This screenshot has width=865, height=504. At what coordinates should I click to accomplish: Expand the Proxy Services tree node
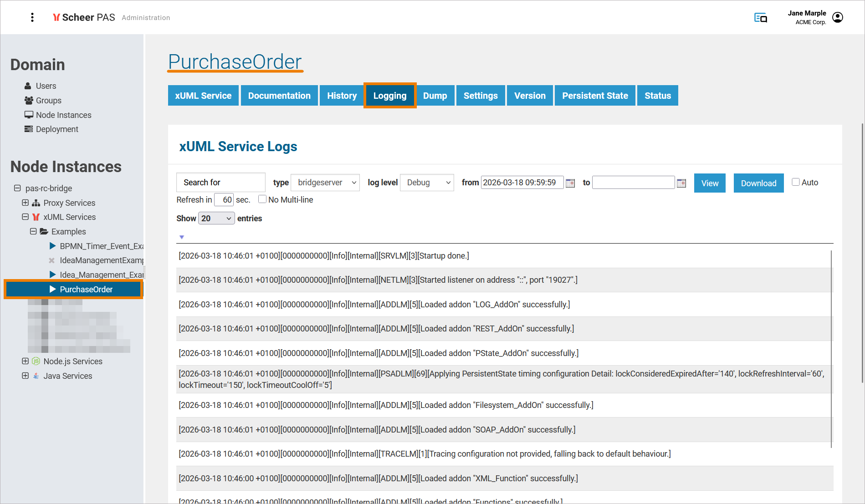coord(26,203)
